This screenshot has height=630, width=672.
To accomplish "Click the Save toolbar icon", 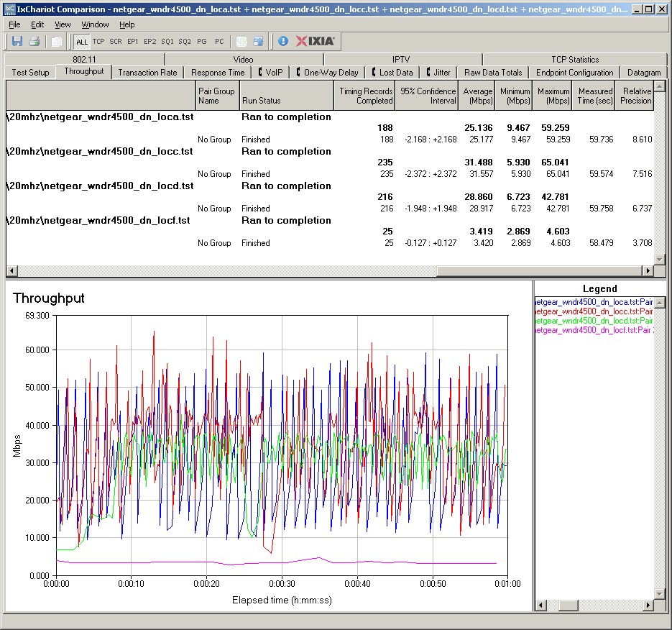I will coord(17,41).
